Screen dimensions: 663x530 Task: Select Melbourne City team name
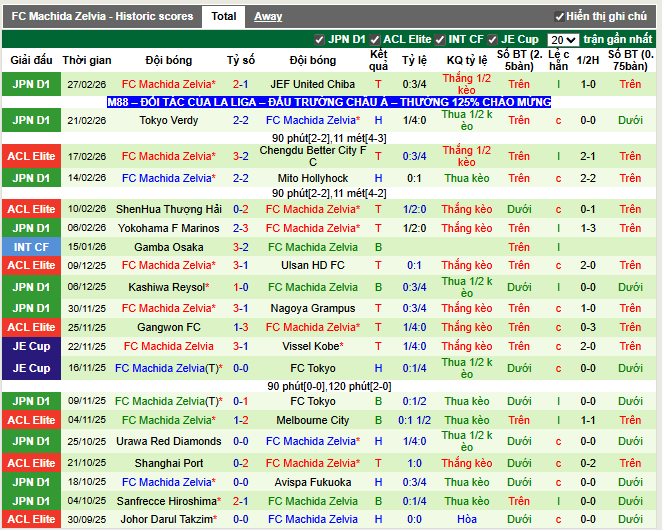click(312, 420)
